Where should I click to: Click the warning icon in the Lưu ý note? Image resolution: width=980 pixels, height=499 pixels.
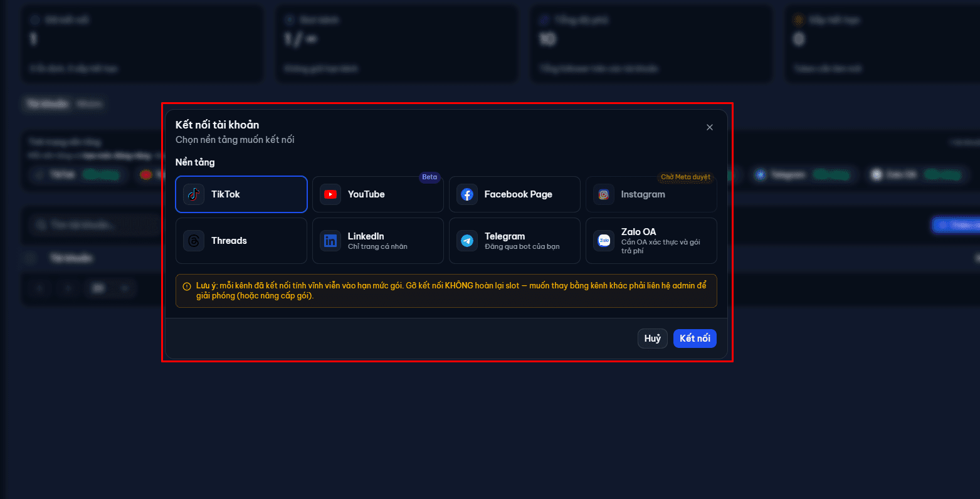click(x=187, y=286)
